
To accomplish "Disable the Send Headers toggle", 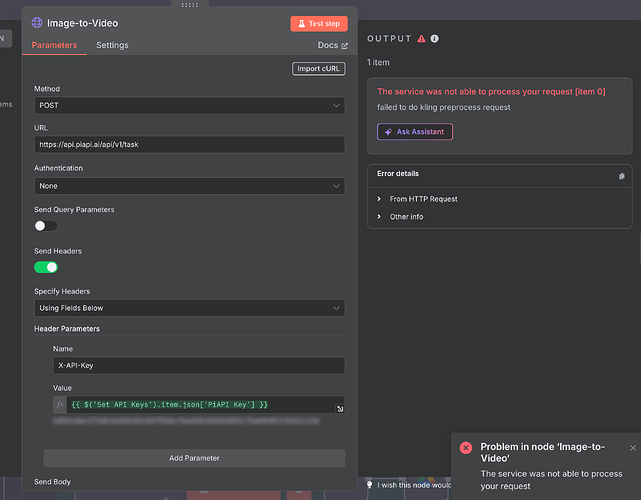I will coord(46,267).
